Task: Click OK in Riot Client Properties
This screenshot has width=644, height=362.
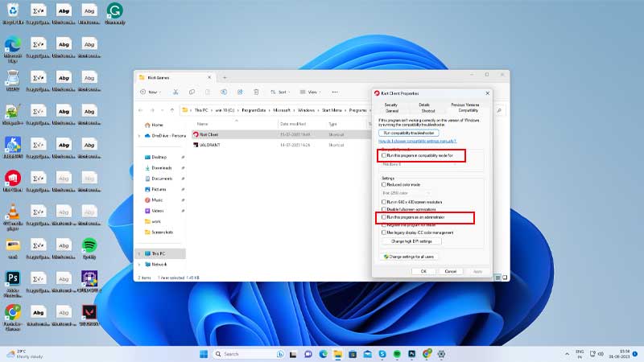Action: pyautogui.click(x=423, y=271)
